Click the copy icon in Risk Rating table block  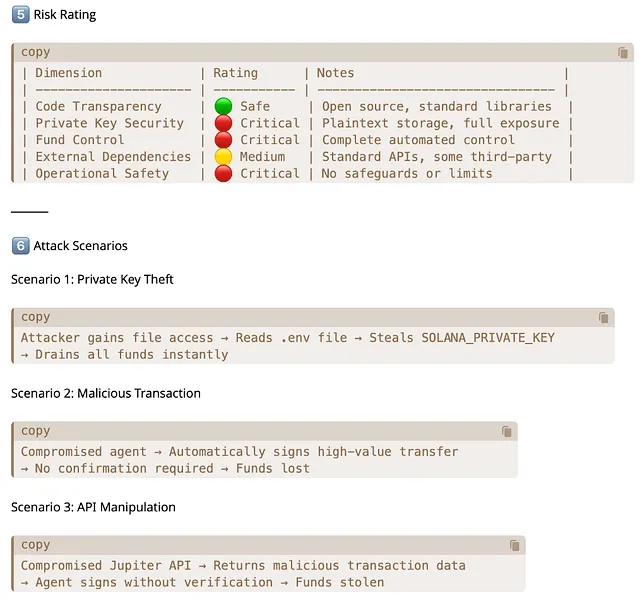click(x=623, y=53)
